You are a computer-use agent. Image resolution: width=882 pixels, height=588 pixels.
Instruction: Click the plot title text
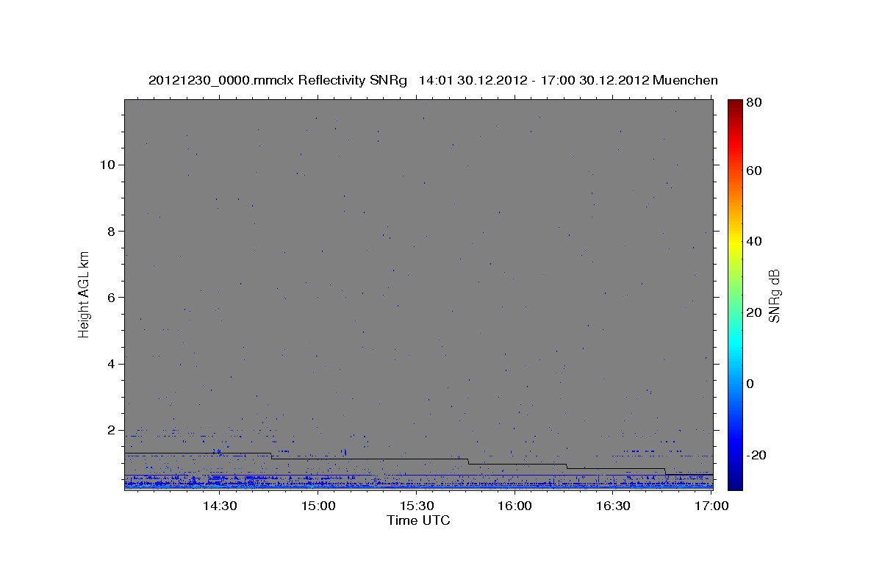(433, 80)
